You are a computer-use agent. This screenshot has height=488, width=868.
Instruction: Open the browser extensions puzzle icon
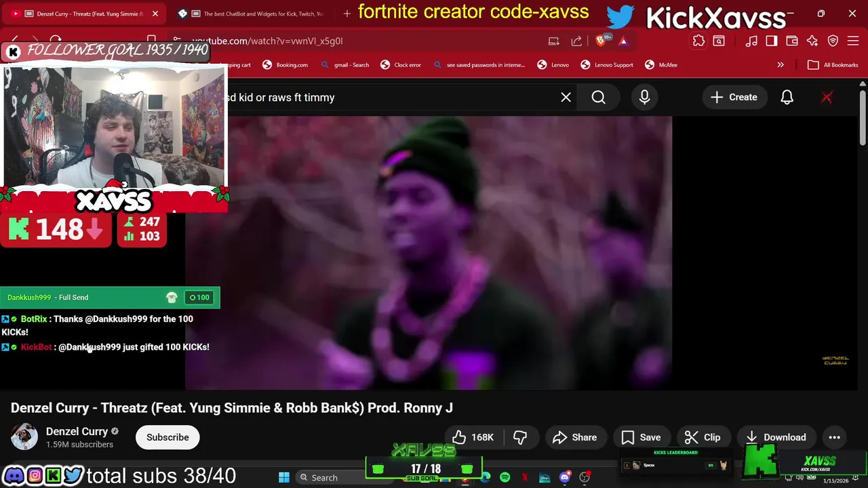click(x=698, y=41)
